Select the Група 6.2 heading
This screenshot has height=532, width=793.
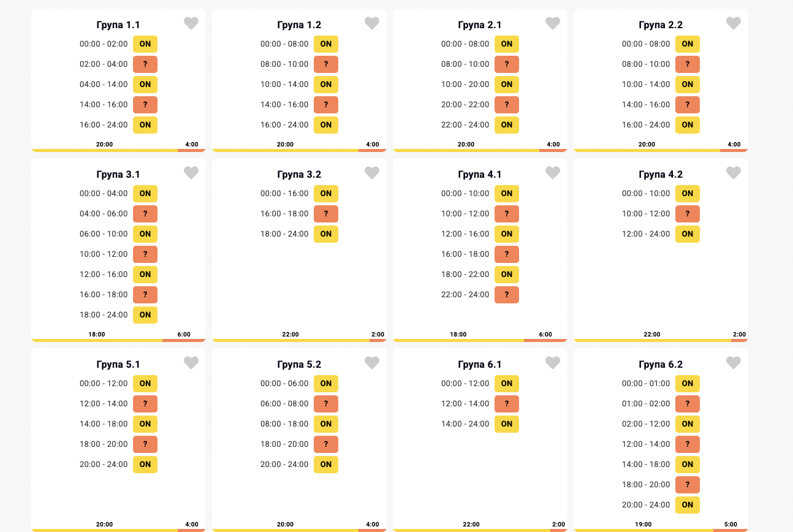pos(661,365)
